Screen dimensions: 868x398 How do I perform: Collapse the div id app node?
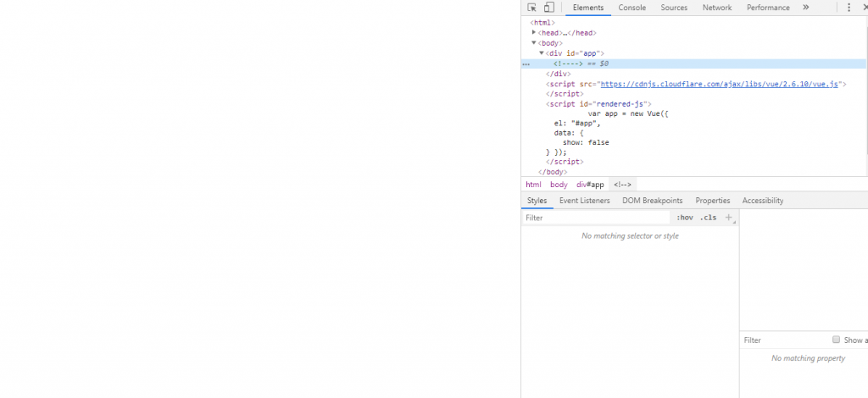point(542,53)
